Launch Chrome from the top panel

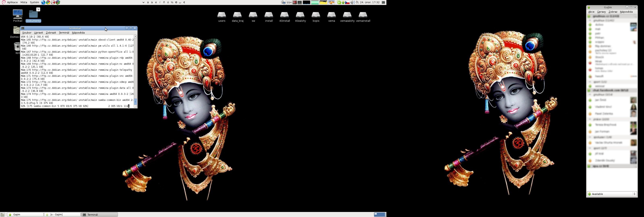point(48,2)
